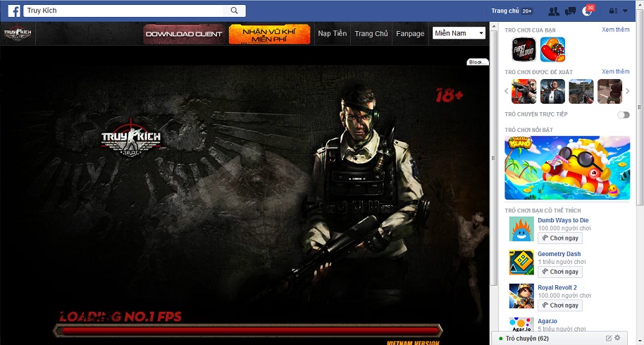Screen dimensions: 644x345
Task: Click Chơi ngay for Geometry Dash
Action: pyautogui.click(x=560, y=272)
